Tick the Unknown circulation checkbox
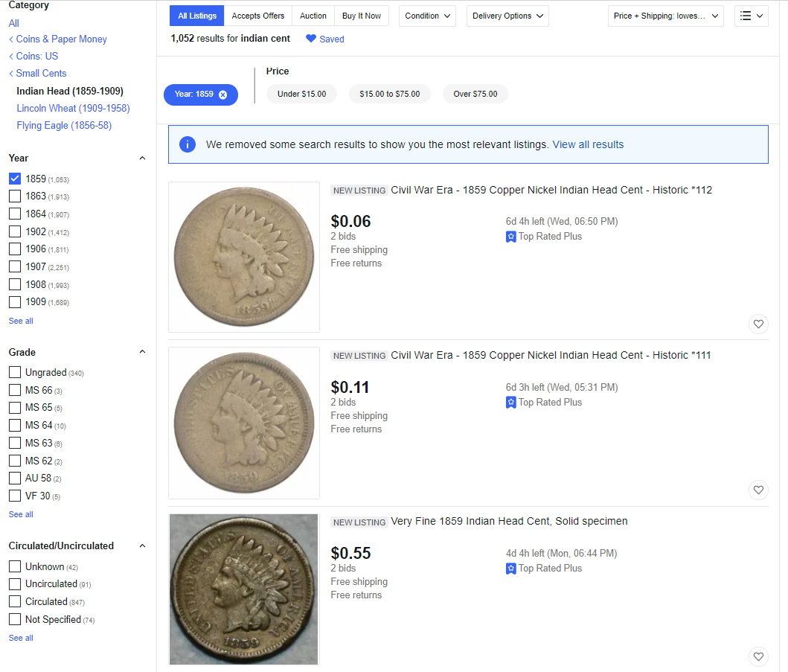Image resolution: width=788 pixels, height=672 pixels. coord(15,566)
